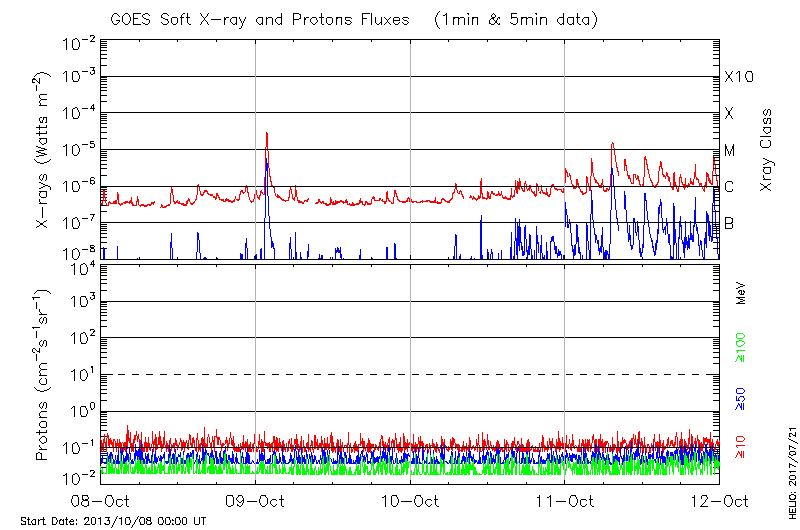Select the B flare class label
This screenshot has height=530, width=800.
(x=729, y=223)
